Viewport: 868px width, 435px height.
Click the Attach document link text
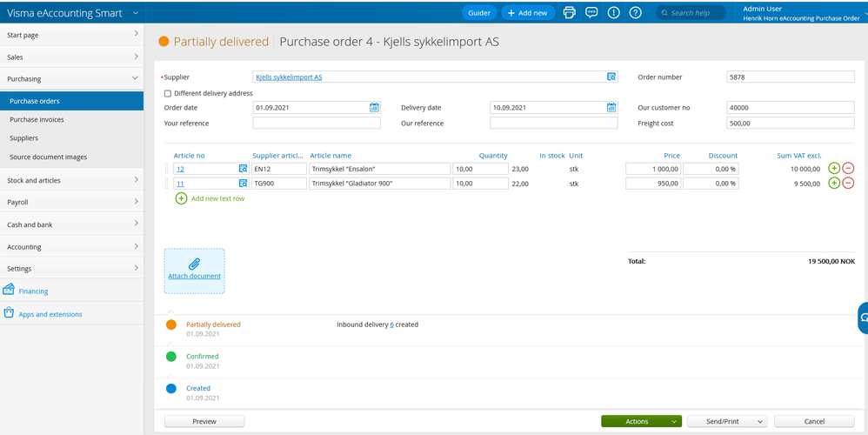click(194, 276)
